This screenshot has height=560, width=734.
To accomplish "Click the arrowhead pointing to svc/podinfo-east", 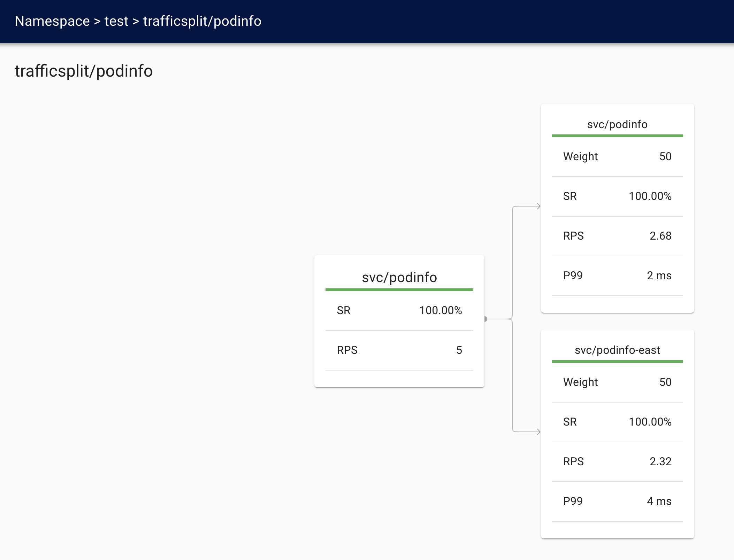I will pos(538,432).
